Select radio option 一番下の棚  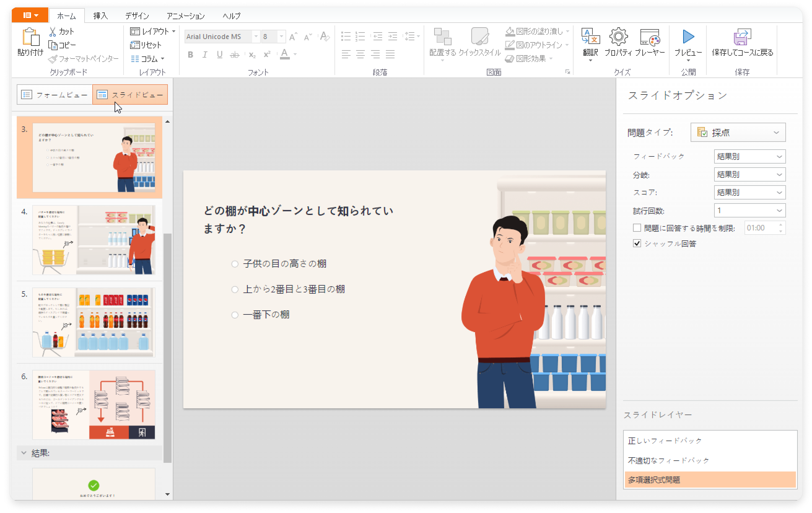pyautogui.click(x=235, y=315)
